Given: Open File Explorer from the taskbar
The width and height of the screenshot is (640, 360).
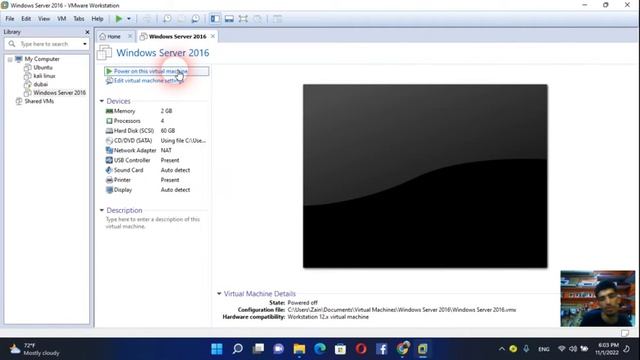Looking at the screenshot, I should coord(299,349).
